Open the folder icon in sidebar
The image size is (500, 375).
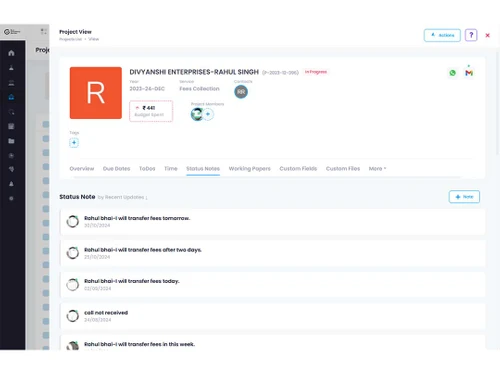coord(11,141)
